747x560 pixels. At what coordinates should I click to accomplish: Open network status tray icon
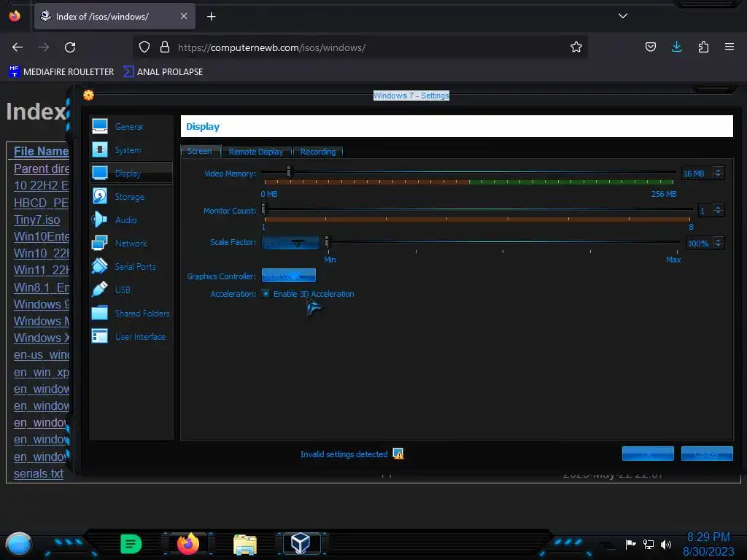[x=649, y=544]
